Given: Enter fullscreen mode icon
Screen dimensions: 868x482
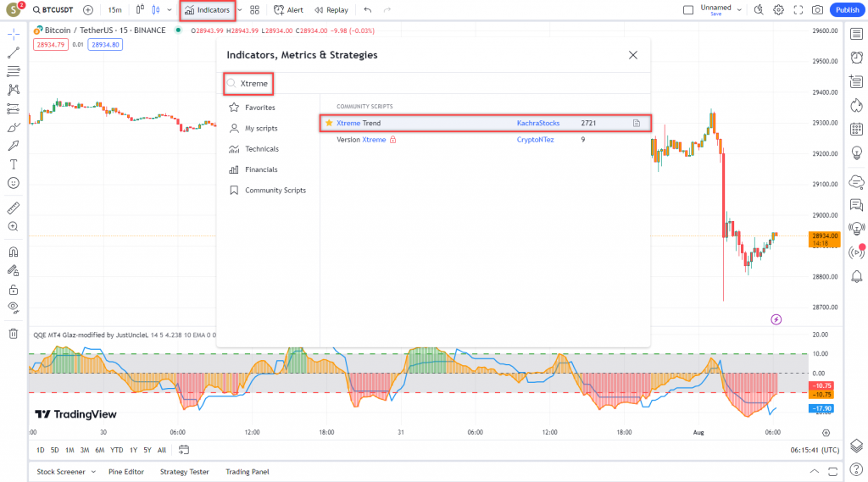Looking at the screenshot, I should pos(798,10).
